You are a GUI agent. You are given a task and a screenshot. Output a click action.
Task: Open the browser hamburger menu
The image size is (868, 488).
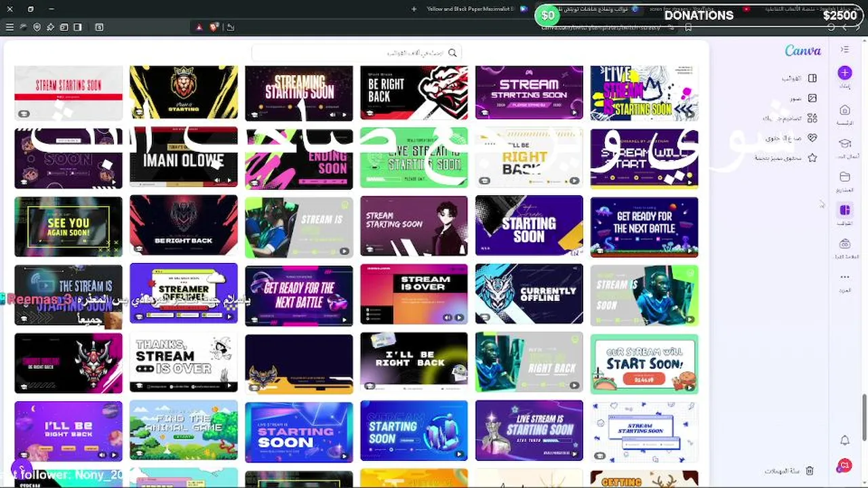point(9,27)
